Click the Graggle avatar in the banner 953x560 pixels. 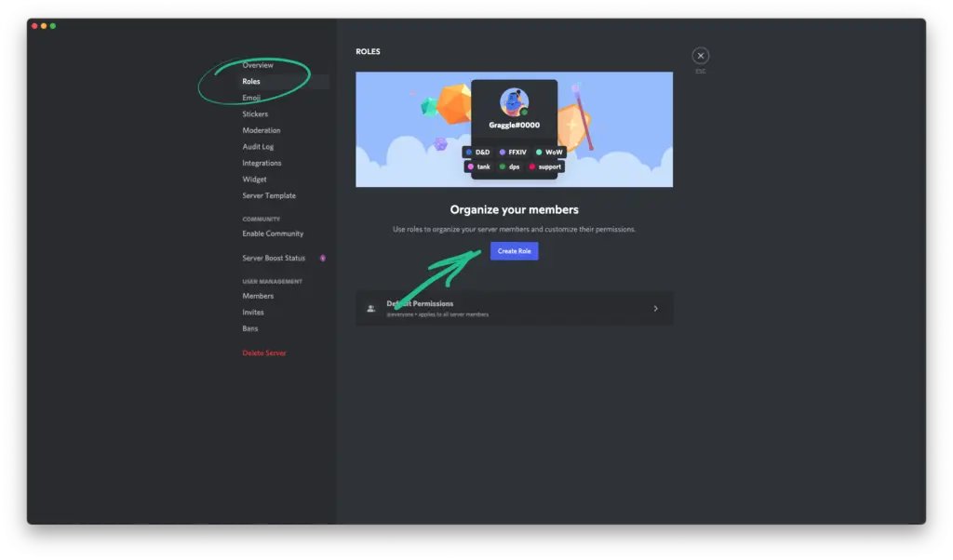point(514,101)
